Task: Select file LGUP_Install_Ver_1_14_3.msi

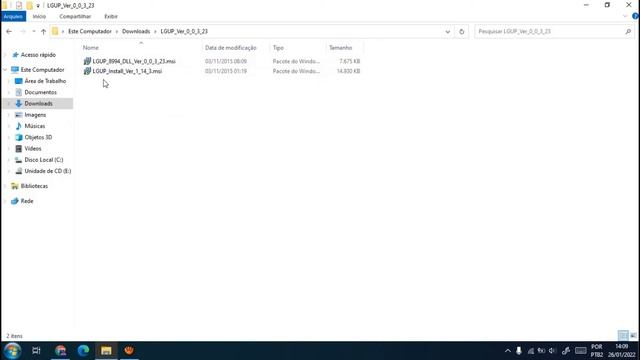Action: (127, 71)
